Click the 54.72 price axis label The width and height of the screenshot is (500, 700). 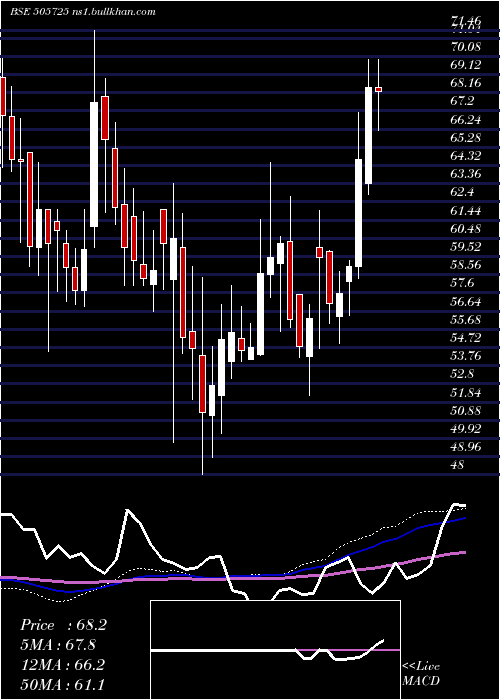[x=466, y=338]
